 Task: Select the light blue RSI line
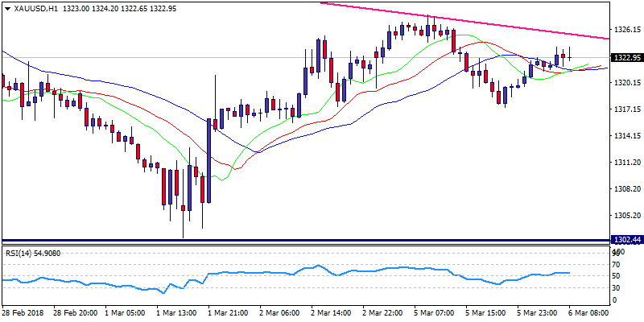point(322,266)
